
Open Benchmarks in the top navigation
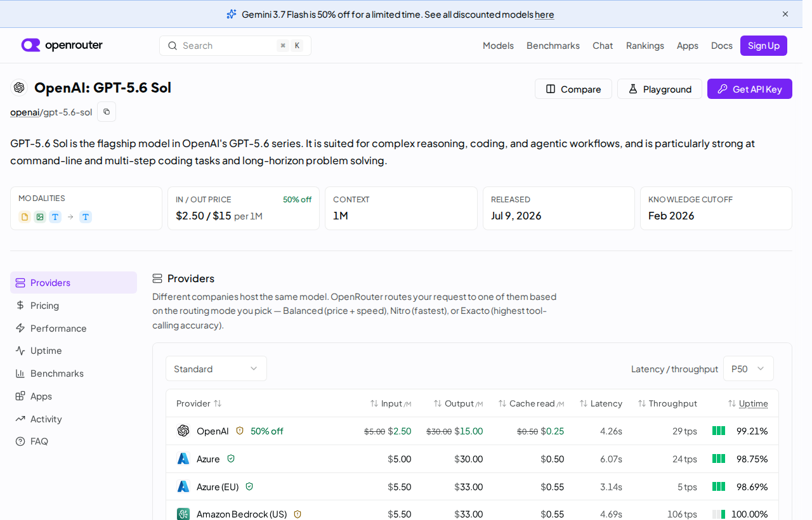click(x=553, y=46)
